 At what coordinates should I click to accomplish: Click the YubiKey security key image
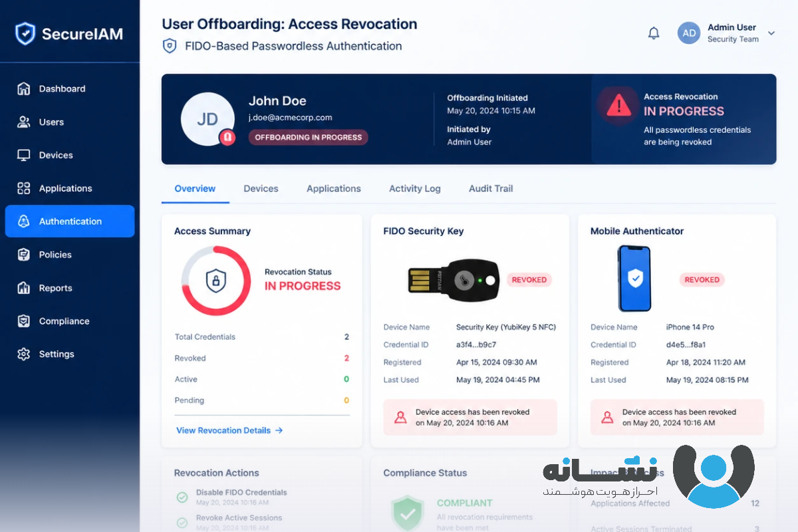454,280
